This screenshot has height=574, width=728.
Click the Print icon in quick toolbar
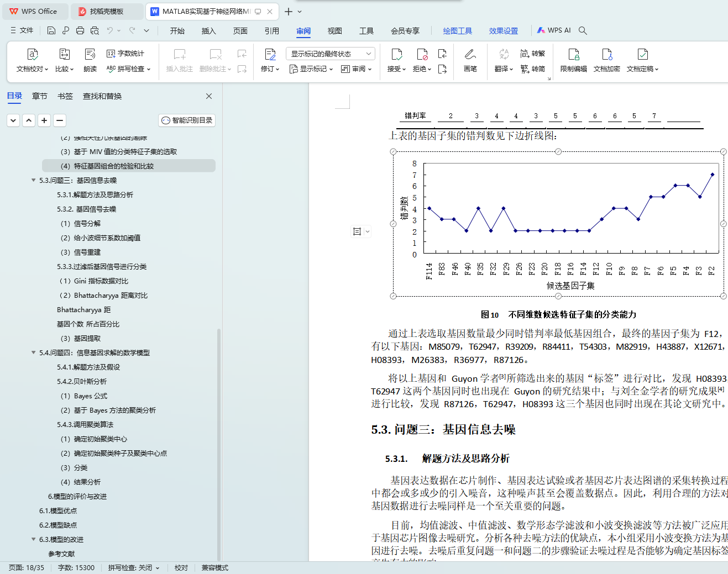pyautogui.click(x=80, y=30)
